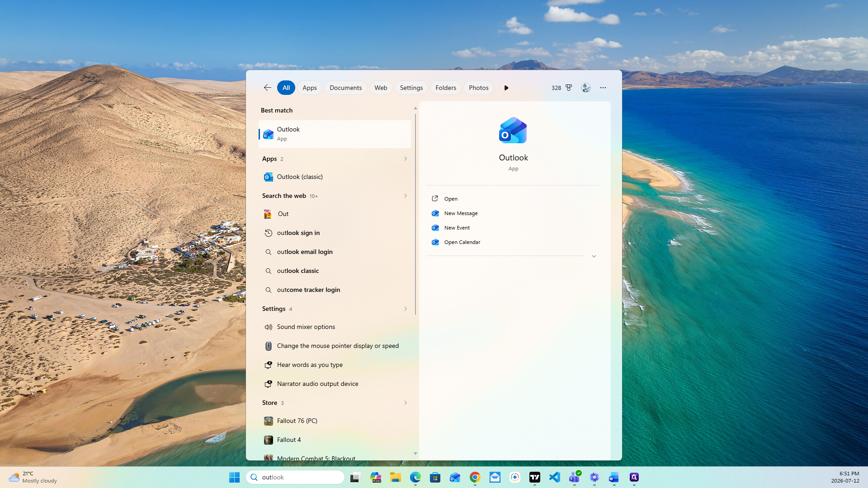
Task: Expand the Store results section
Action: pyautogui.click(x=406, y=403)
